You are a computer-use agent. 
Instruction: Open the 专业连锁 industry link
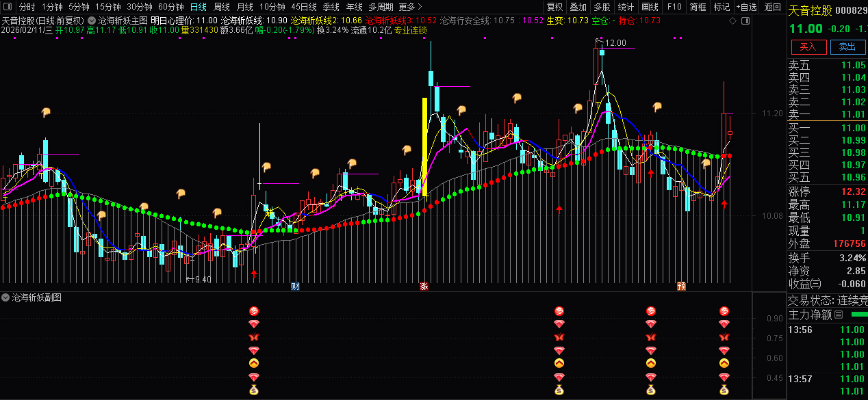pyautogui.click(x=410, y=30)
